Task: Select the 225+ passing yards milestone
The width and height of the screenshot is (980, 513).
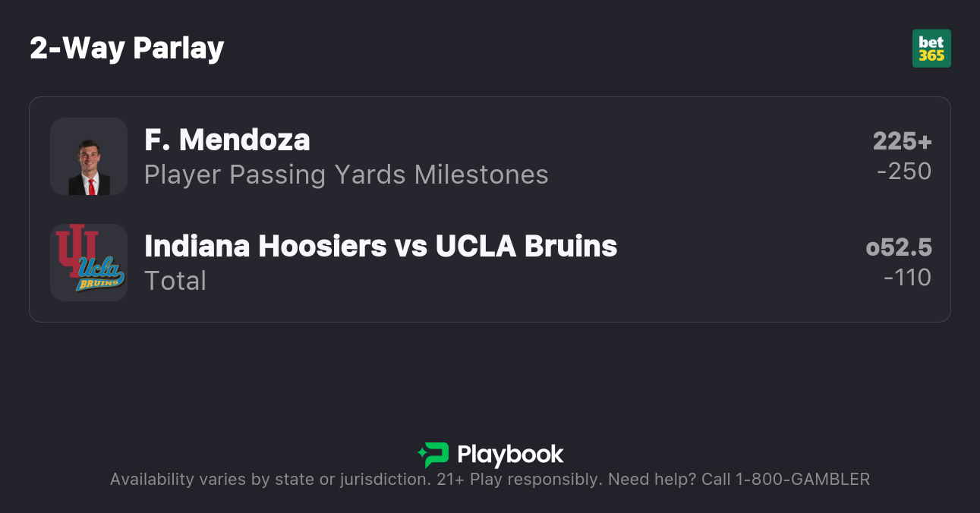Action: 902,141
